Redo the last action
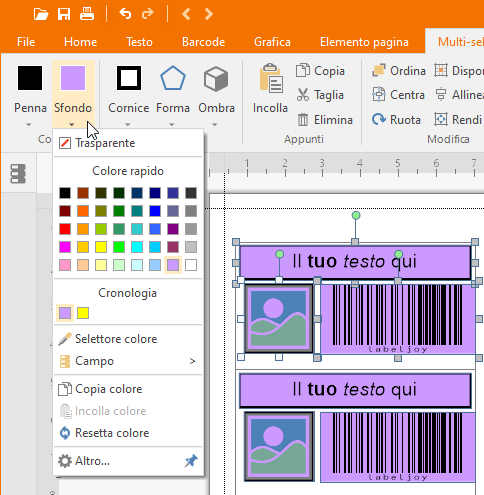The image size is (484, 495). point(148,14)
